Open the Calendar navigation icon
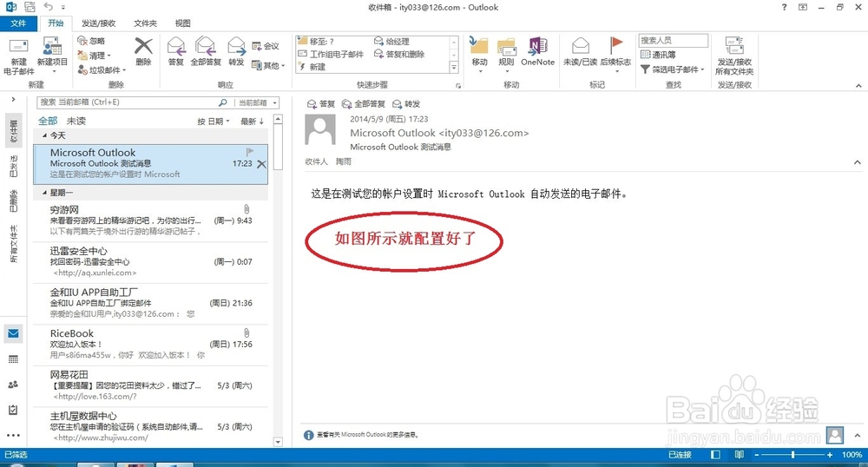This screenshot has width=868, height=467. [13, 359]
